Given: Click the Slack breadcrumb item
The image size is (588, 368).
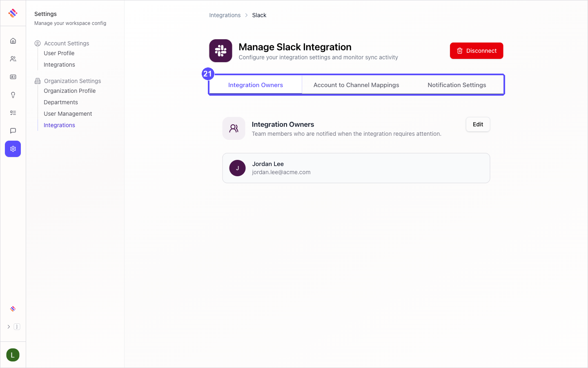Looking at the screenshot, I should 259,15.
